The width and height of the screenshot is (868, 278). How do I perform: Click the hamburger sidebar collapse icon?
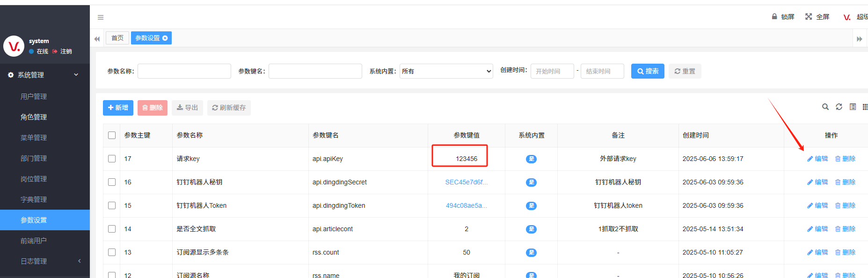tap(100, 17)
